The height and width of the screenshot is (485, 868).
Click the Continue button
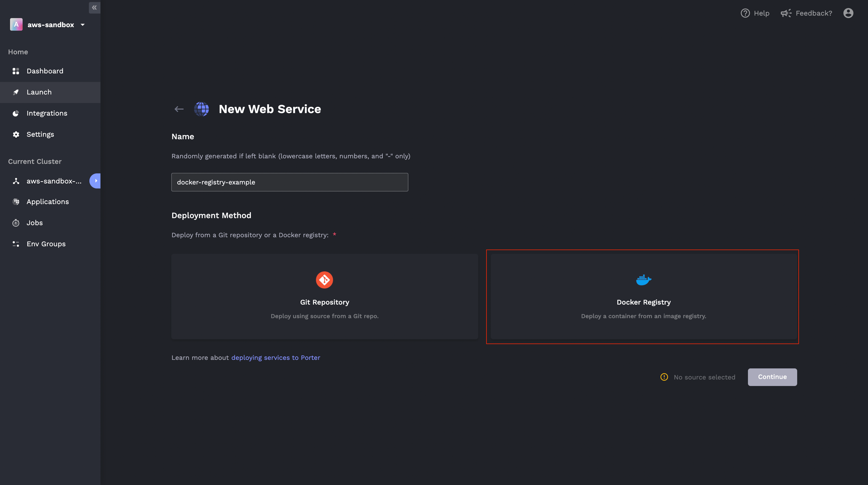click(x=772, y=377)
